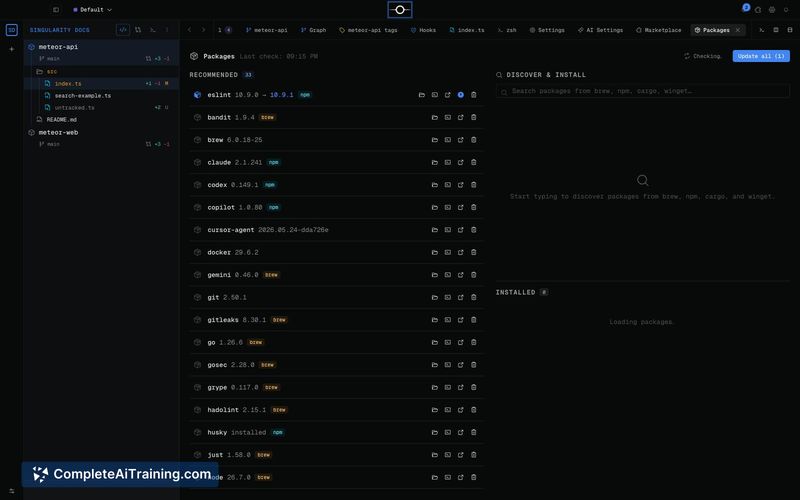The height and width of the screenshot is (500, 800).
Task: Click the code view icon in sidebar header
Action: 123,30
